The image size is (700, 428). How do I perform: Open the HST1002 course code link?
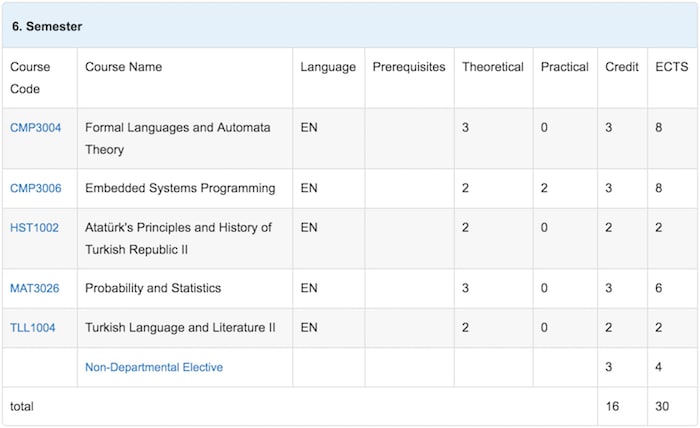pos(34,228)
